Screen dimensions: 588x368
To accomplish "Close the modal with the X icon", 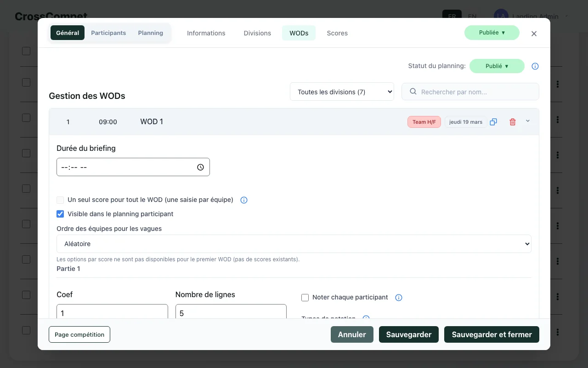I will click(534, 34).
